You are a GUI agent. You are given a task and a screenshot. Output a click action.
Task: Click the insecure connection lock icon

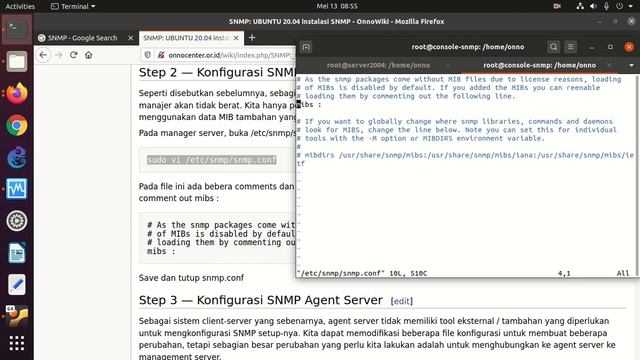tap(161, 55)
